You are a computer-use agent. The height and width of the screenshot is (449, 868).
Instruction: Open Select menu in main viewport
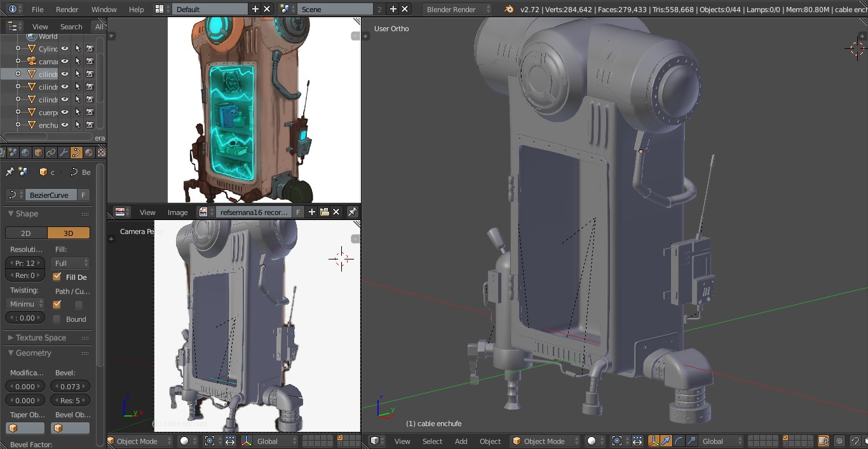(x=432, y=441)
